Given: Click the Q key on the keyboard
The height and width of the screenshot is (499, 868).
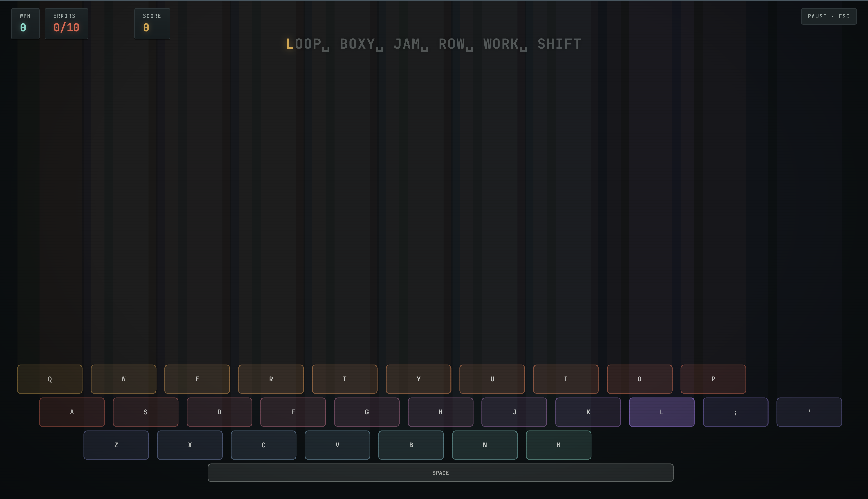Looking at the screenshot, I should [50, 379].
